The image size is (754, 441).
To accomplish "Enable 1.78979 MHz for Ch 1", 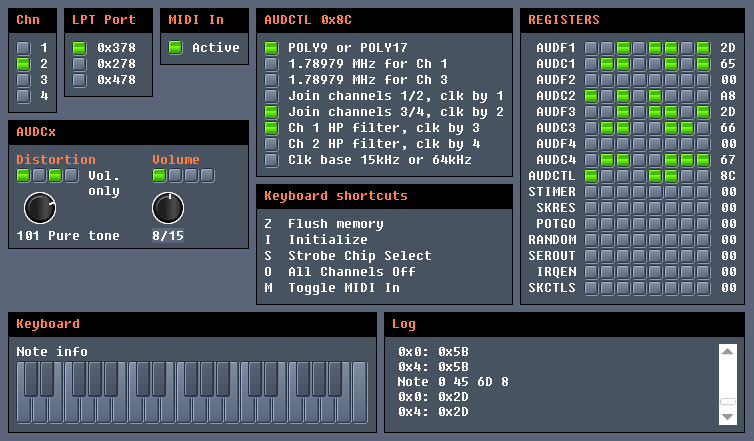I will 271,64.
